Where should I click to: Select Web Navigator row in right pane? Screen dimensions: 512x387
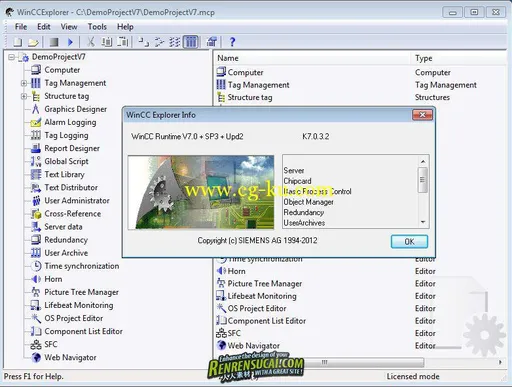click(x=253, y=346)
